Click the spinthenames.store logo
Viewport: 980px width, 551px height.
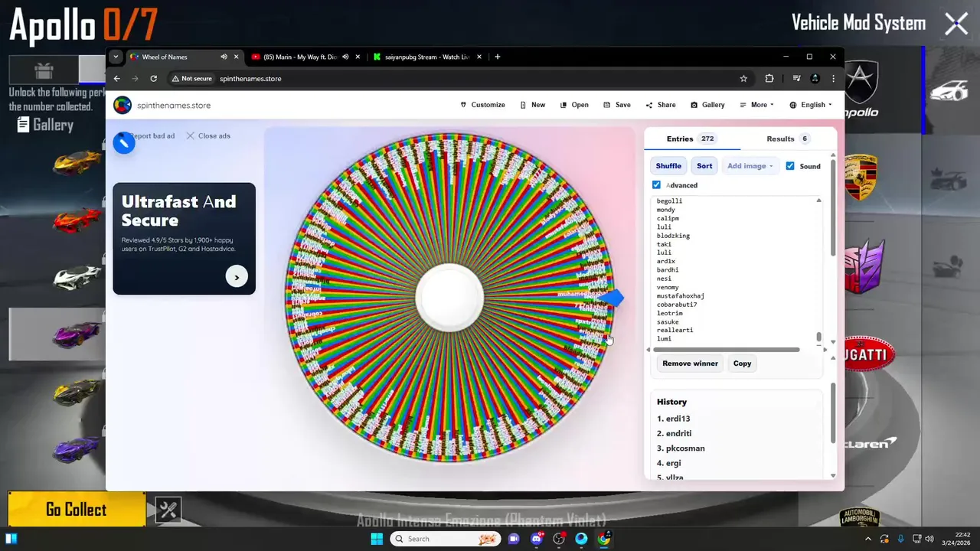point(122,105)
